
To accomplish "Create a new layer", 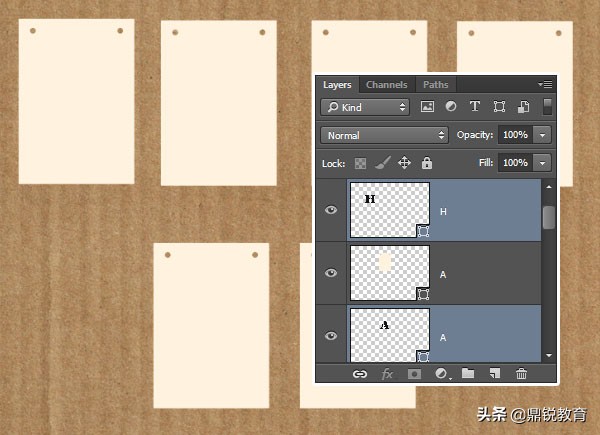I will coord(494,373).
